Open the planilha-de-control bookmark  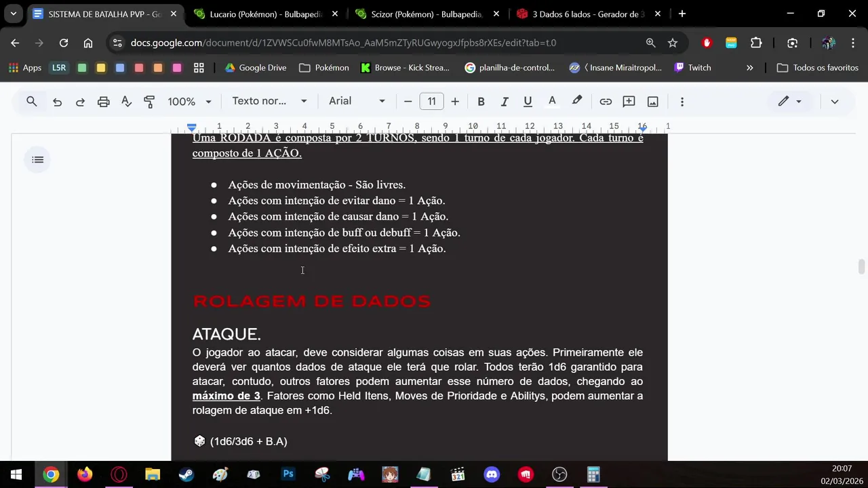pyautogui.click(x=509, y=68)
